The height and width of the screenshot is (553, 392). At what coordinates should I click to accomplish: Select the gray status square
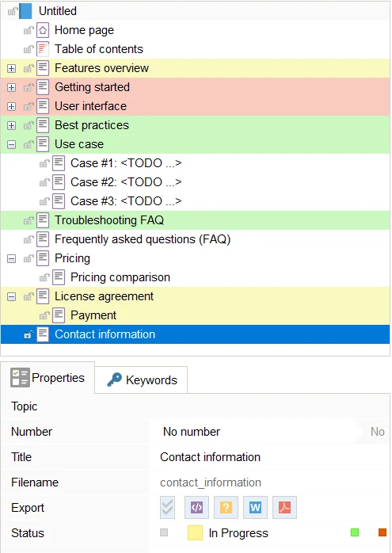(x=164, y=532)
